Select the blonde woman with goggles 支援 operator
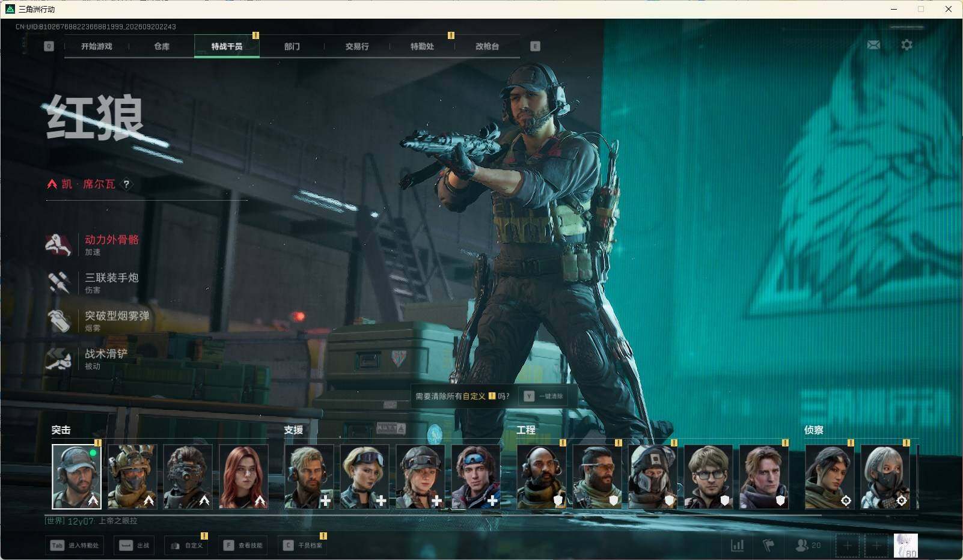The width and height of the screenshot is (963, 560). [364, 476]
